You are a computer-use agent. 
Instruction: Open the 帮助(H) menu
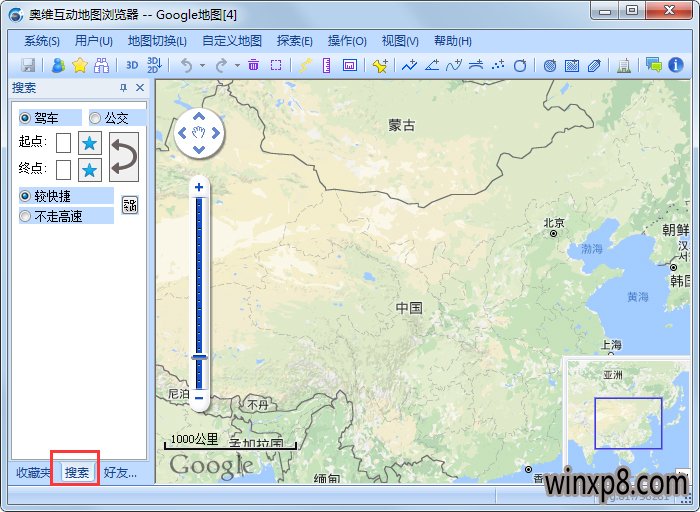pos(453,41)
